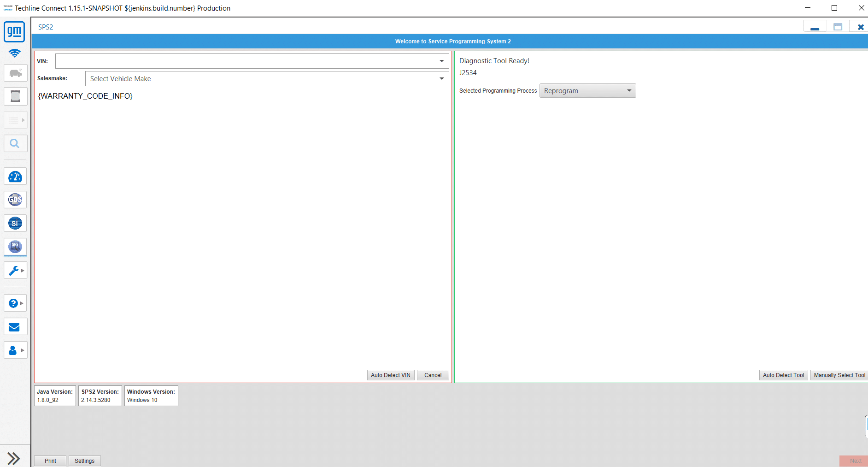The width and height of the screenshot is (868, 467).
Task: Click the Salesmake label
Action: click(52, 78)
